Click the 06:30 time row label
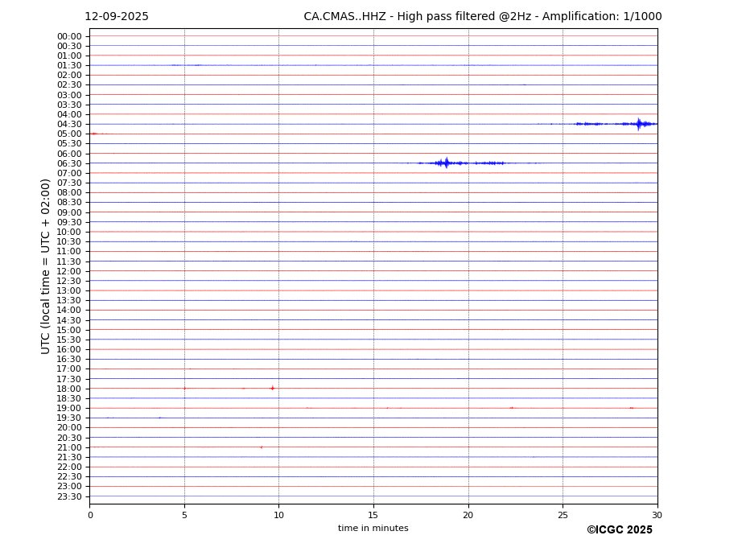The height and width of the screenshot is (560, 746). pyautogui.click(x=69, y=163)
